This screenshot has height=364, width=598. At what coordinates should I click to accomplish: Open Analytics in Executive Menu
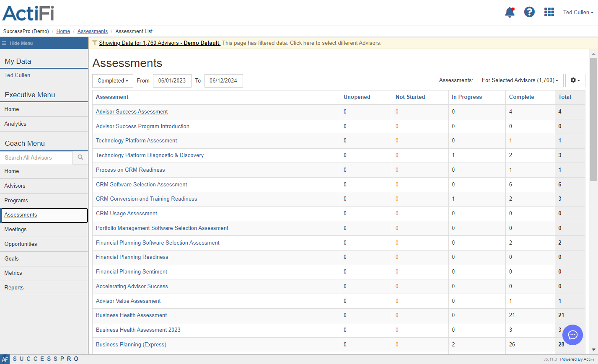pyautogui.click(x=44, y=124)
